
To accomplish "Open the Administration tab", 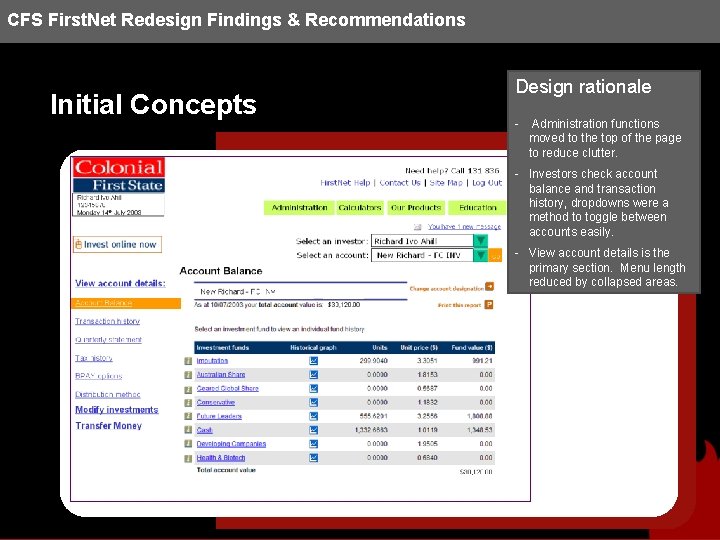I will [299, 208].
